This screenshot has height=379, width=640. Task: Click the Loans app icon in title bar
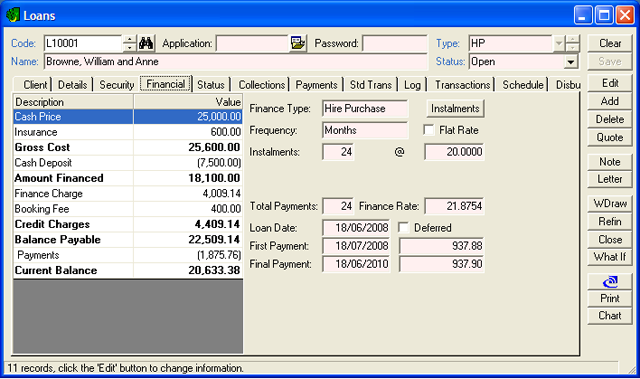pos(13,15)
